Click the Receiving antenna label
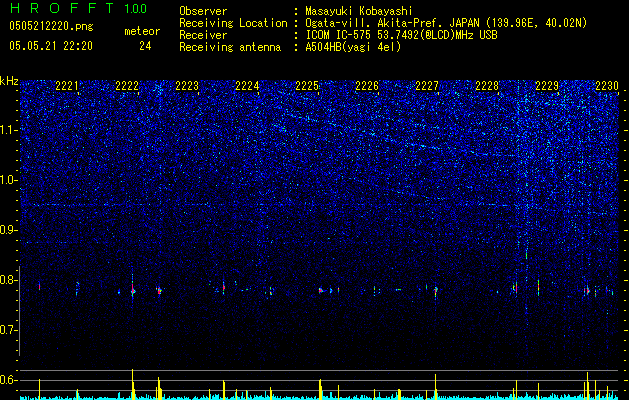The width and height of the screenshot is (629, 400). pyautogui.click(x=230, y=47)
